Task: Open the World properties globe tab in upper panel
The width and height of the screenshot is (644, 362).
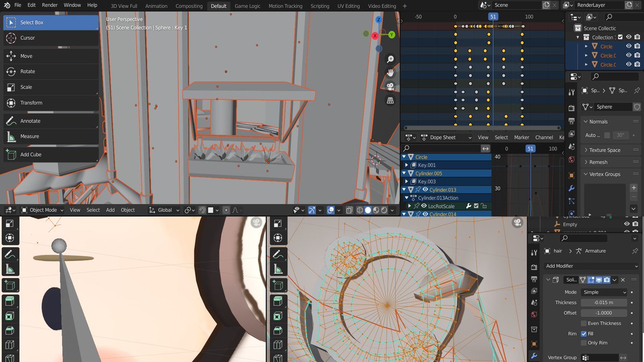Action: (x=572, y=160)
